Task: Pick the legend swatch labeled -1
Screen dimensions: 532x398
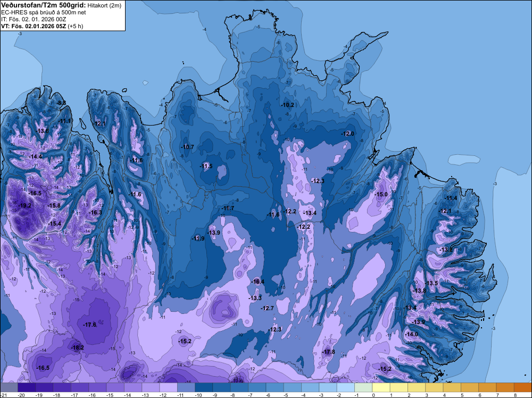Action: click(363, 387)
